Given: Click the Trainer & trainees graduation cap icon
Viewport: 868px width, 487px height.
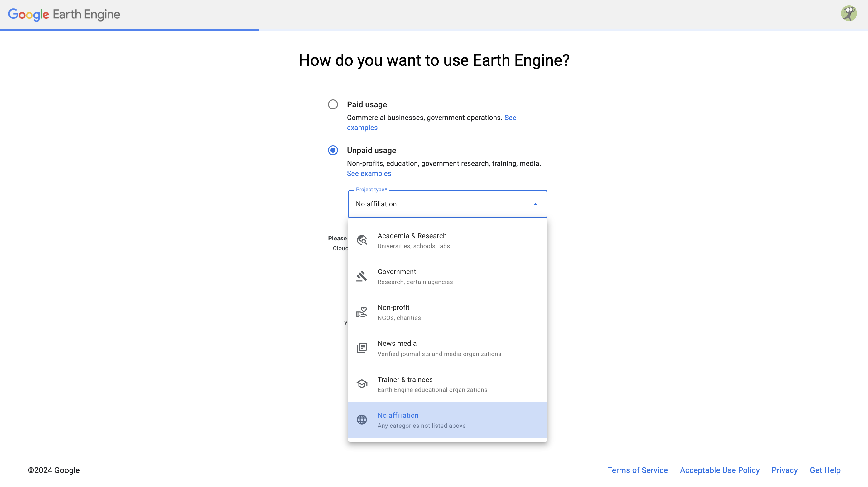Looking at the screenshot, I should (362, 384).
